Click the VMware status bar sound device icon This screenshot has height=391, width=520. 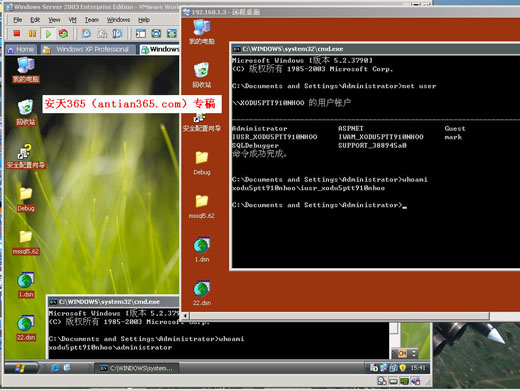tap(415, 381)
